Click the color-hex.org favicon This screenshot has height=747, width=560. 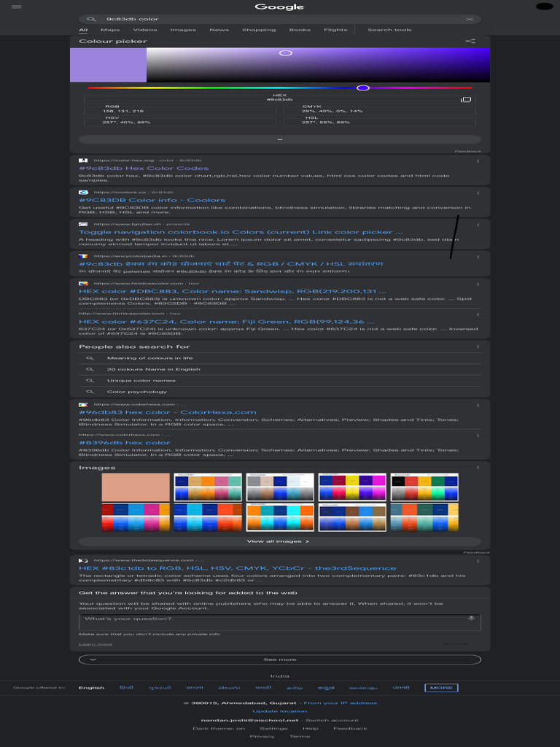[83, 160]
